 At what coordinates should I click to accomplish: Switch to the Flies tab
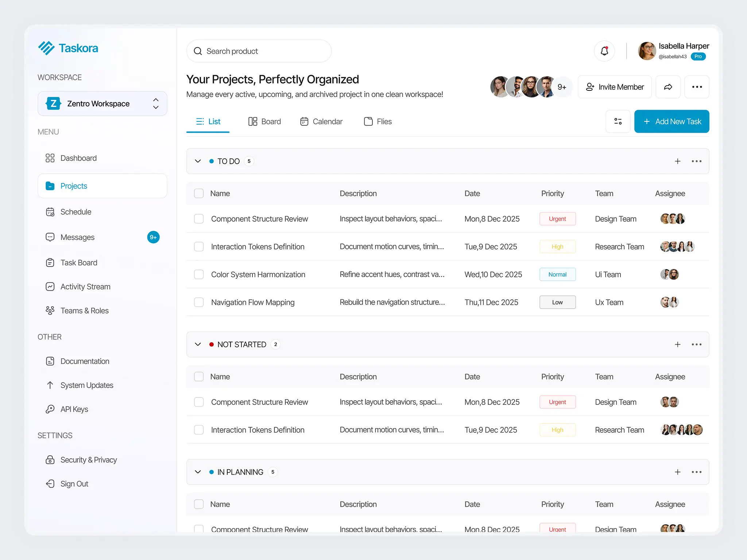378,121
